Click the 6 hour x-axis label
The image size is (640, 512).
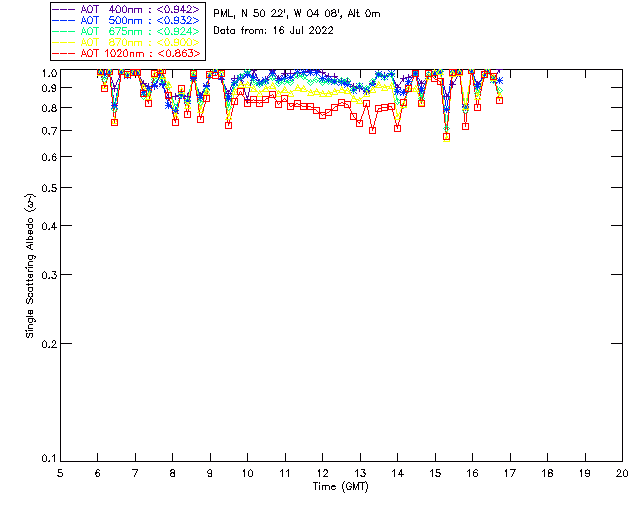tap(98, 473)
